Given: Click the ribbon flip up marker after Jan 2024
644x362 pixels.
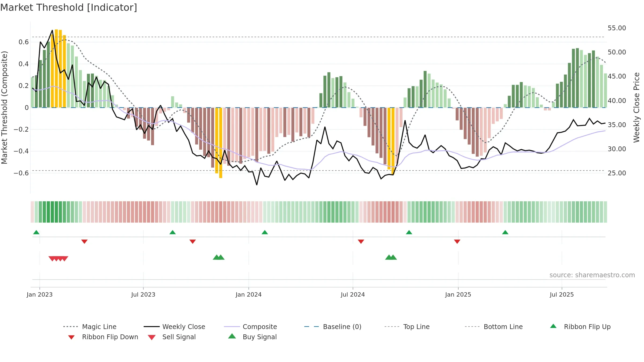Looking at the screenshot, I should click(265, 232).
